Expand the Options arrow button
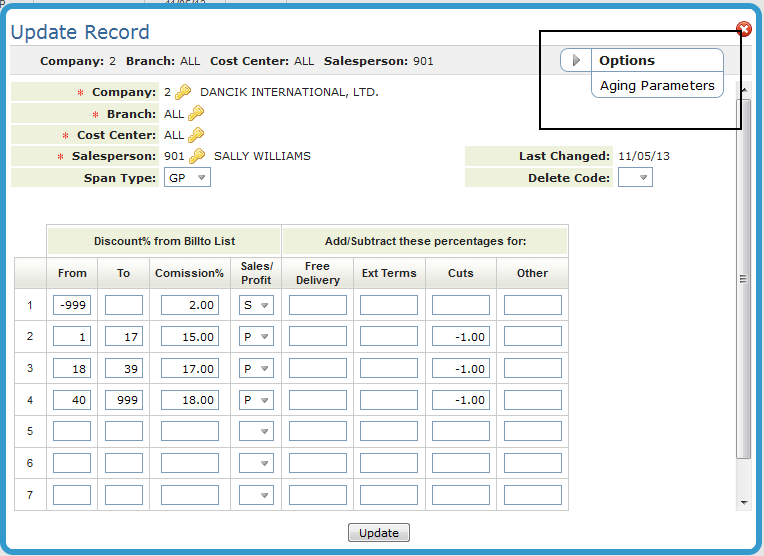 pos(576,61)
